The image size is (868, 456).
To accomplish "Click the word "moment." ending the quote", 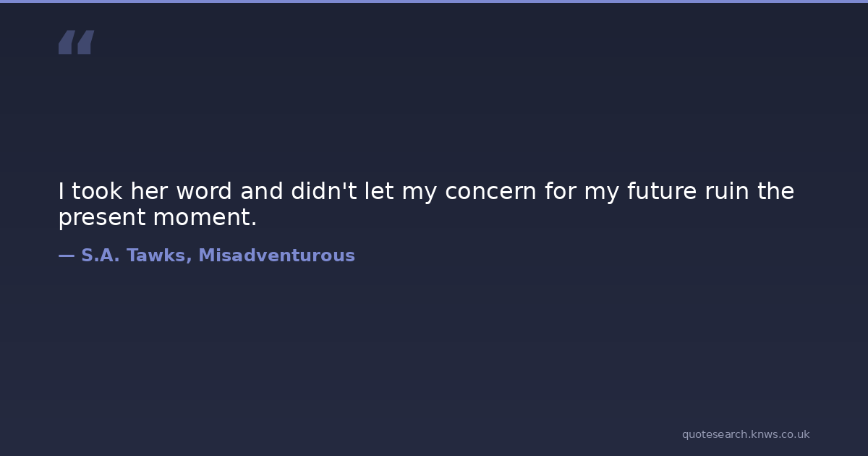I will [x=205, y=218].
